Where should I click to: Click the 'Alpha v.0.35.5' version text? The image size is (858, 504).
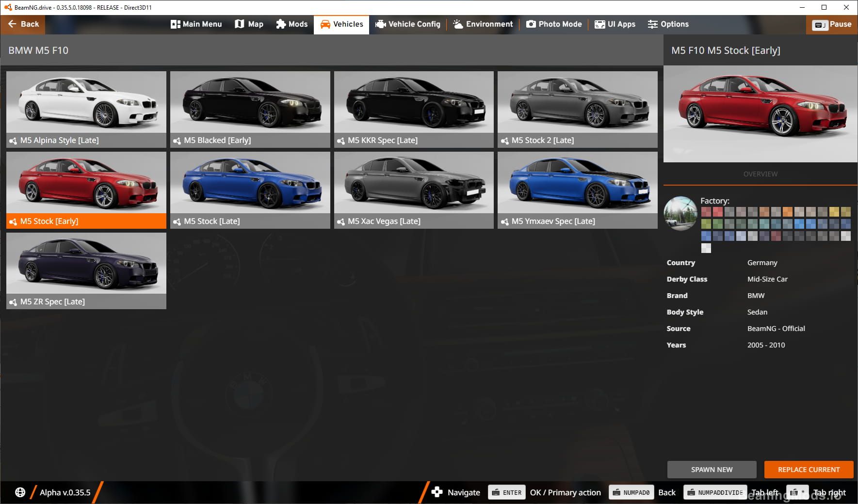tap(65, 492)
